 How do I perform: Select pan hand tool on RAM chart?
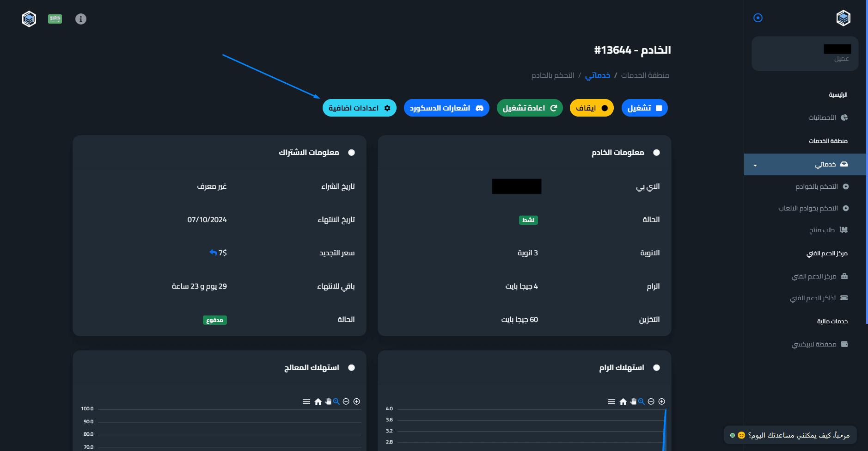[x=633, y=401]
